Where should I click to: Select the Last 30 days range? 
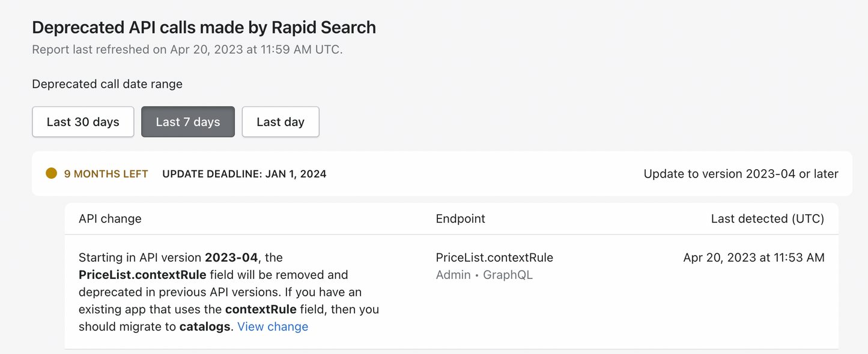pyautogui.click(x=83, y=122)
